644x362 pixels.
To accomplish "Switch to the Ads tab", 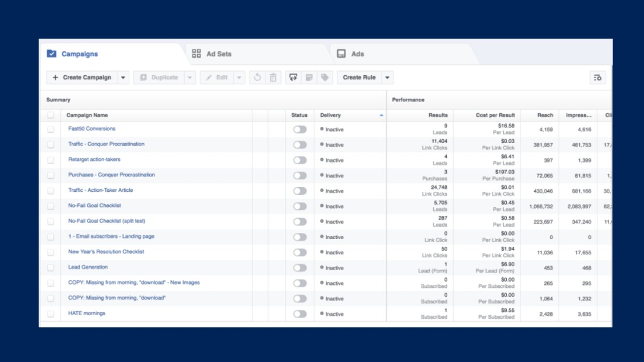I will (350, 54).
